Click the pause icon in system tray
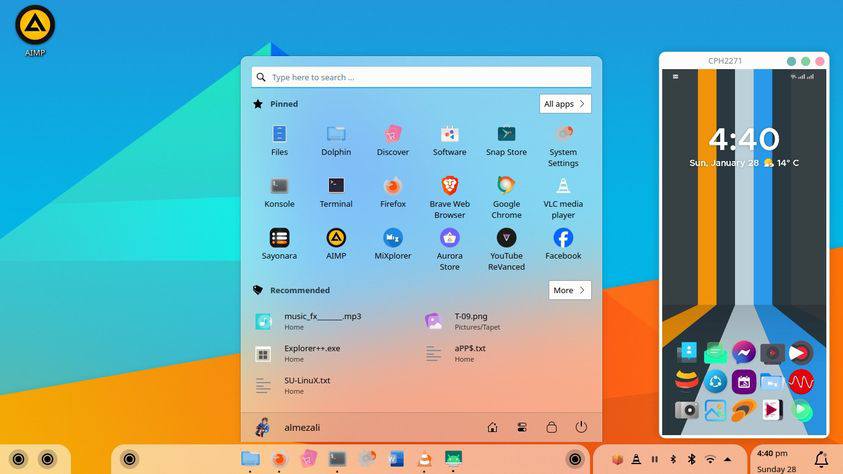This screenshot has width=843, height=474. pos(654,459)
